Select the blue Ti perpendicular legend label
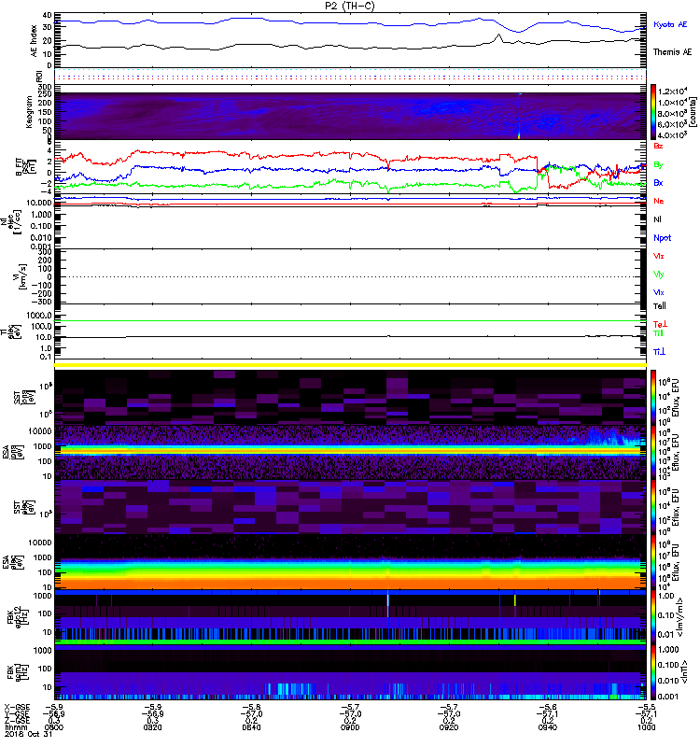 (659, 352)
